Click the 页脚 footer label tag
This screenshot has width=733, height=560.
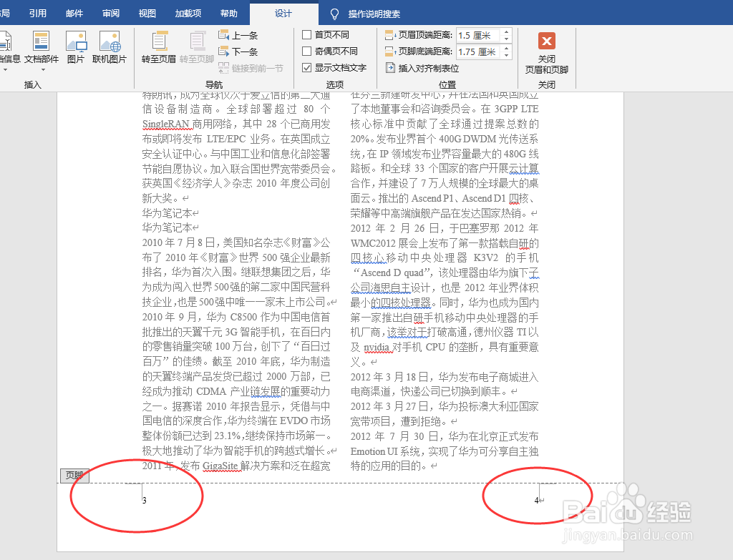point(74,476)
